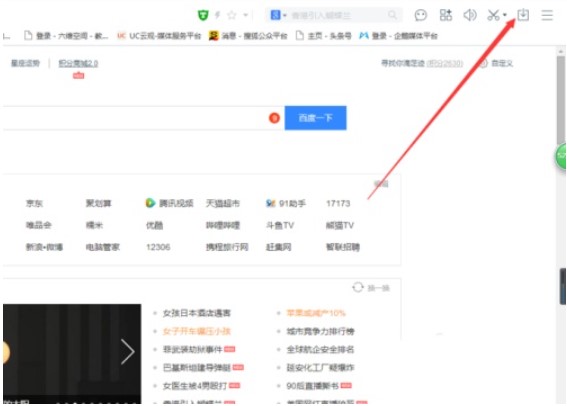Screen dimensions: 567x406
Task: Bookmark page with the star icon
Action: click(232, 15)
